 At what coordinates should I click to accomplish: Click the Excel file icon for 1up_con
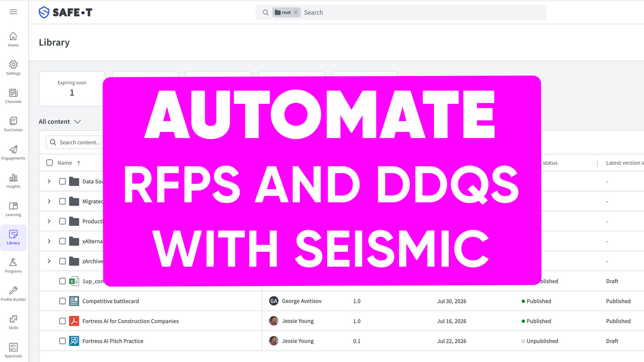[x=74, y=281]
